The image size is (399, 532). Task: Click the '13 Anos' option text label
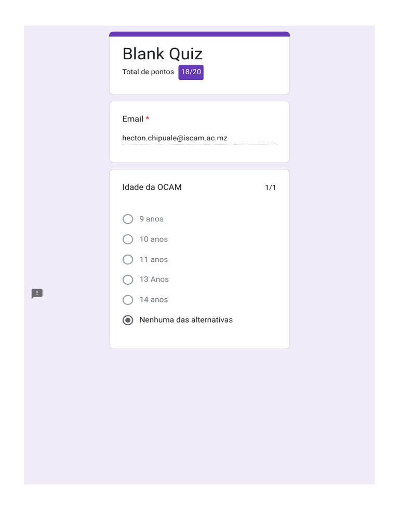(154, 280)
